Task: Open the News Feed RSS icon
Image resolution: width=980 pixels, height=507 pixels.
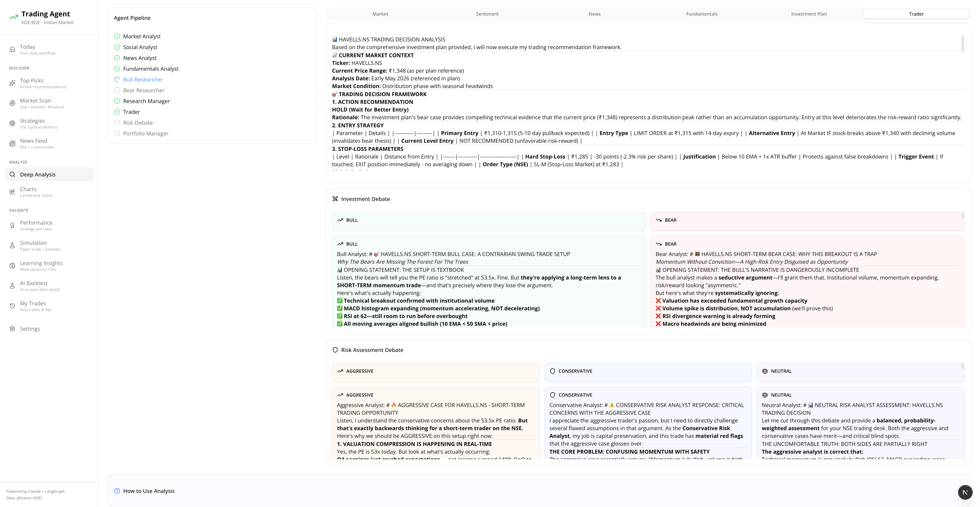Action: click(x=12, y=144)
